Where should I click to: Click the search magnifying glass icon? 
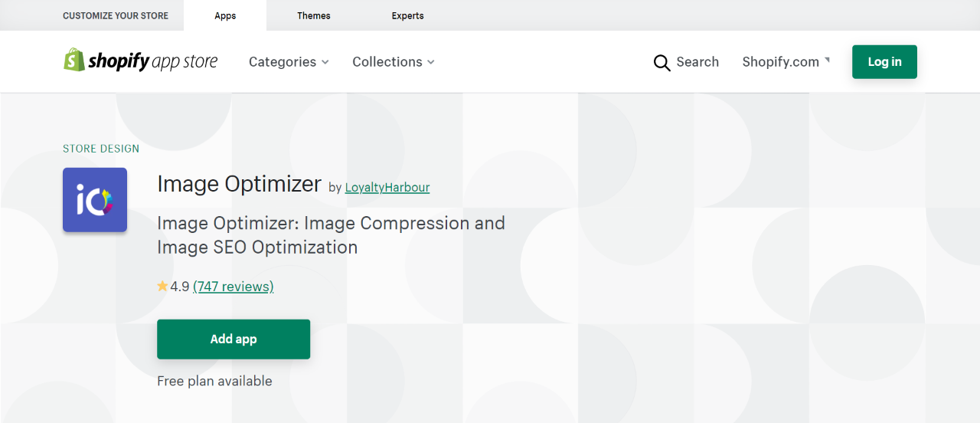click(x=661, y=63)
